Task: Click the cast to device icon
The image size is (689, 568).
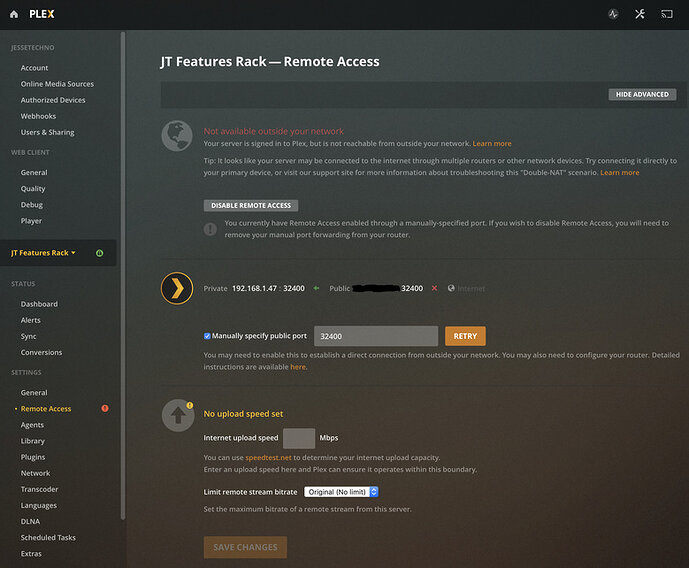Action: pos(667,14)
